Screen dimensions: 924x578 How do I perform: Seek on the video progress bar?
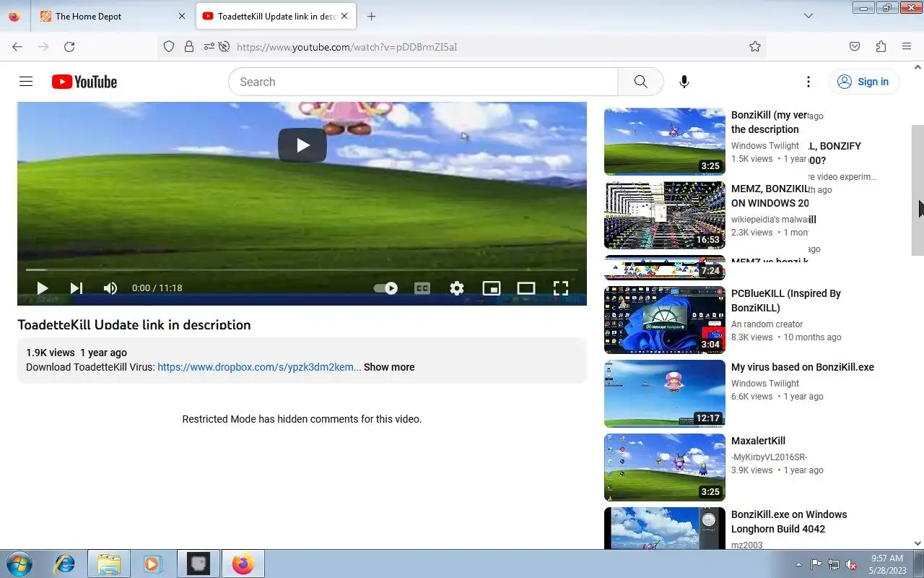(302, 269)
